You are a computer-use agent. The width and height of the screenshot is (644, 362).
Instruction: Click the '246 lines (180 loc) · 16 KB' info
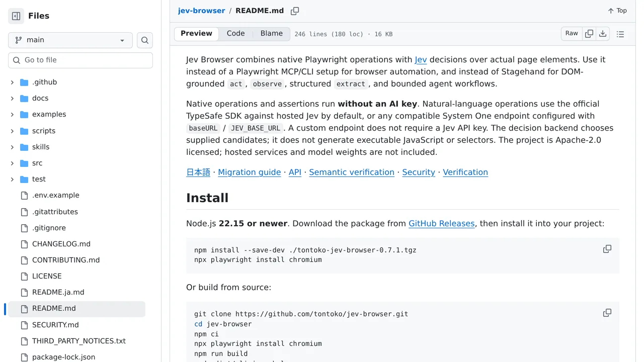pos(344,34)
